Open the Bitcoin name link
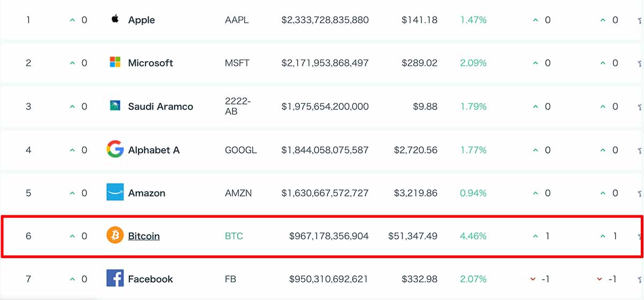This screenshot has height=300, width=644. (144, 236)
